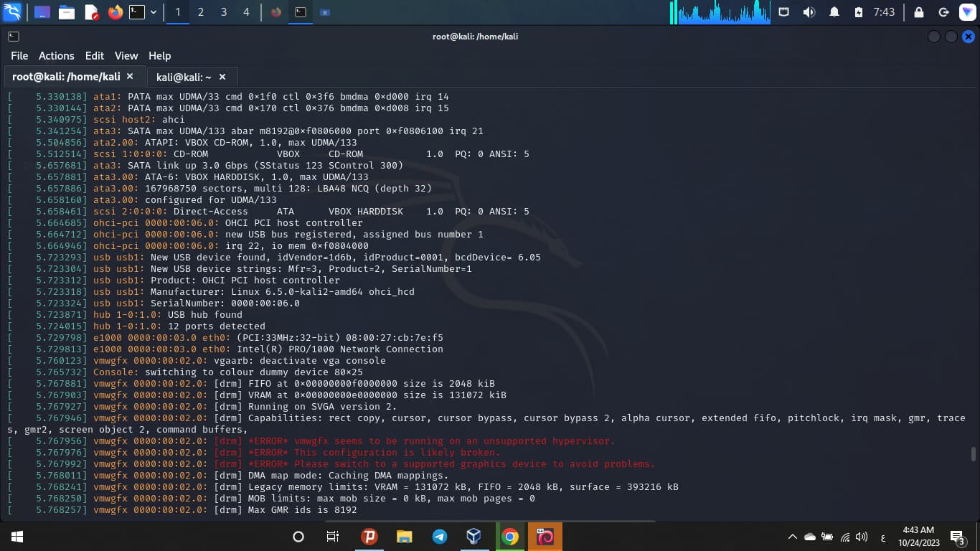
Task: Open the Kali dragon applications menu
Action: point(12,12)
